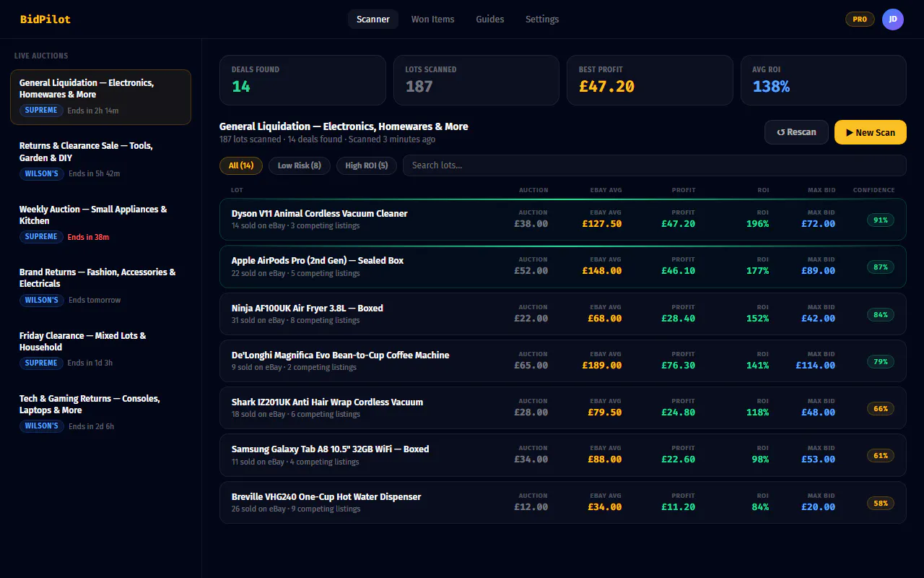924x578 pixels.
Task: Click the 87% confidence badge
Action: point(881,267)
